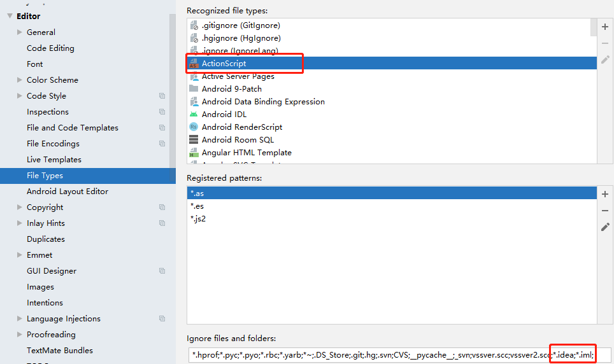Click the Android Room SQL icon
This screenshot has height=364, width=614.
(x=194, y=140)
